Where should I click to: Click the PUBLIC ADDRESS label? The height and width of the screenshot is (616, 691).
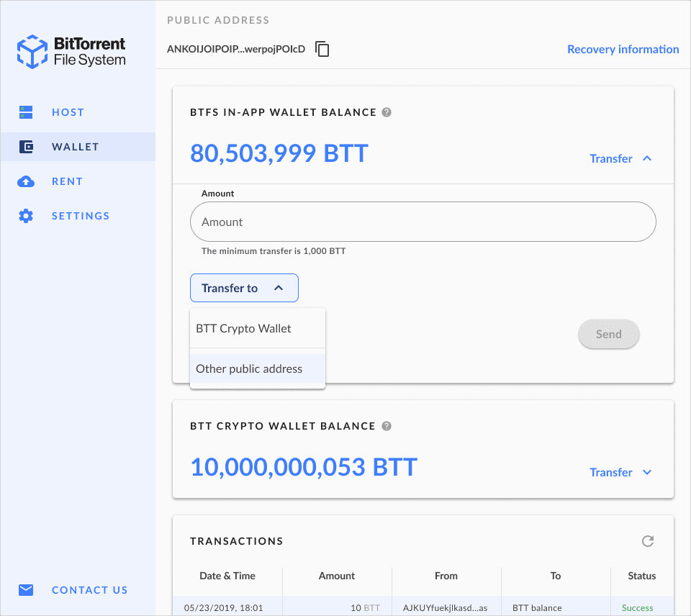(x=218, y=20)
